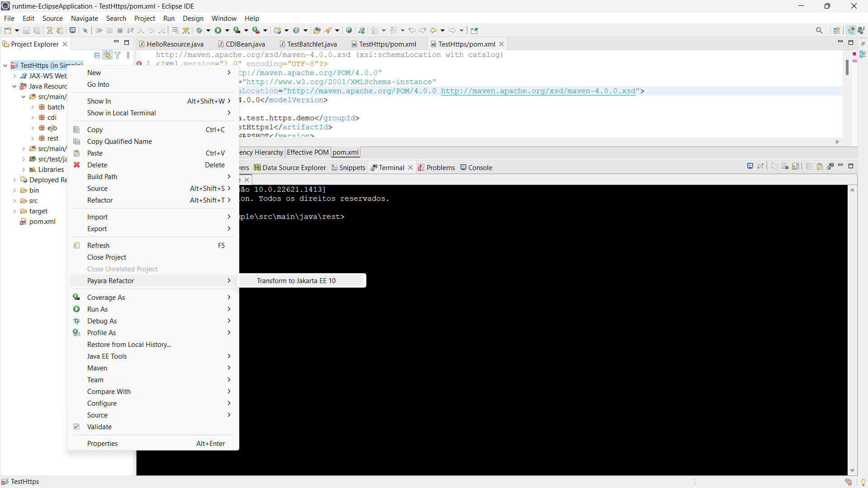Collapse All in Project Explorer toolbar

tap(97, 55)
